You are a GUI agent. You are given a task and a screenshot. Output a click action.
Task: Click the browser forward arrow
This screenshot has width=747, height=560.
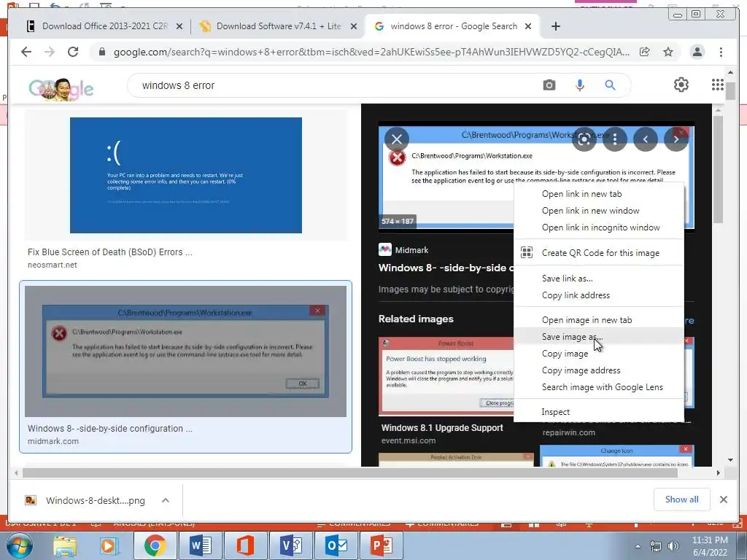pos(50,52)
